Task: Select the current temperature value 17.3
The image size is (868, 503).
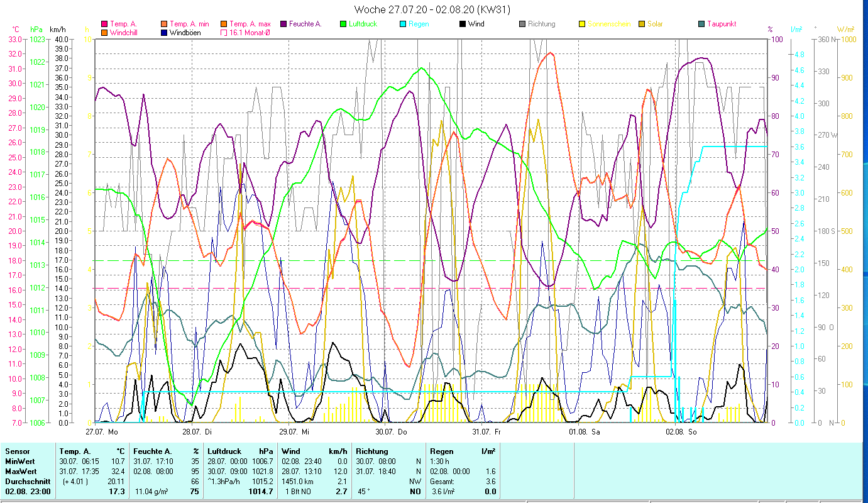Action: click(x=117, y=492)
